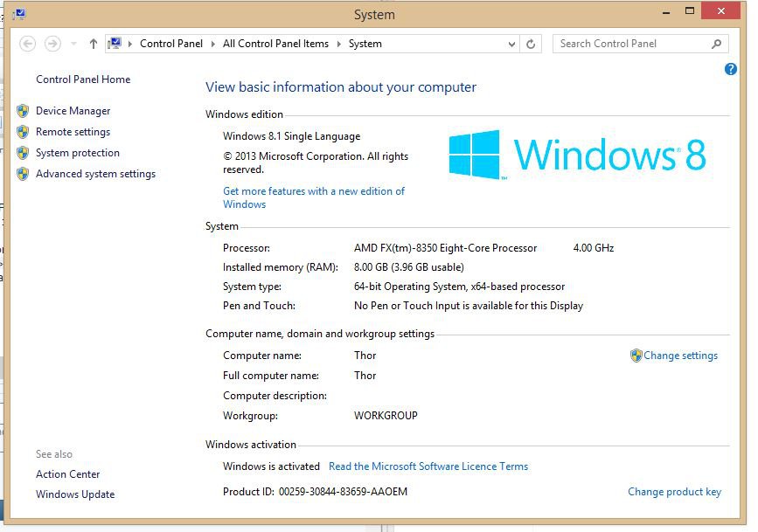
Task: Click the magnifier search icon
Action: (716, 44)
